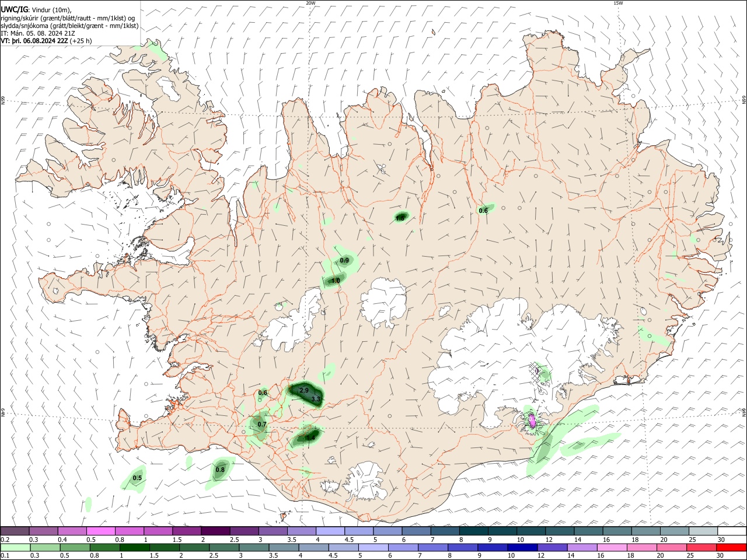Click the 0.1 tick label in rain legend
Screen dimensions: 747x560
[5, 556]
